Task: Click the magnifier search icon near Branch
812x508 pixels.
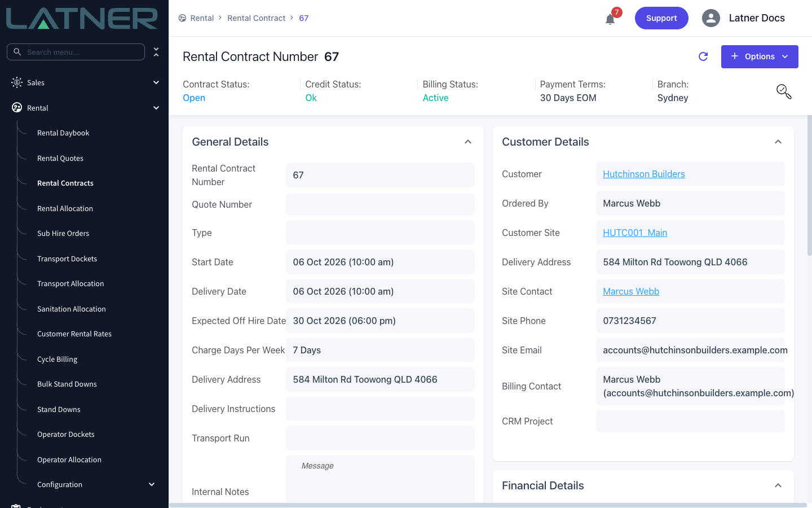Action: [784, 91]
